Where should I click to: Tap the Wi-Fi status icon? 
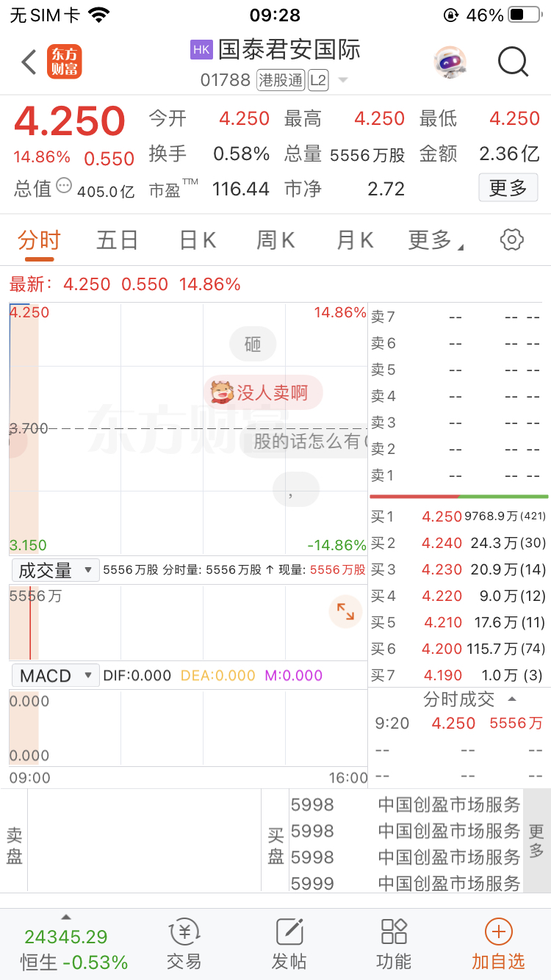98,15
